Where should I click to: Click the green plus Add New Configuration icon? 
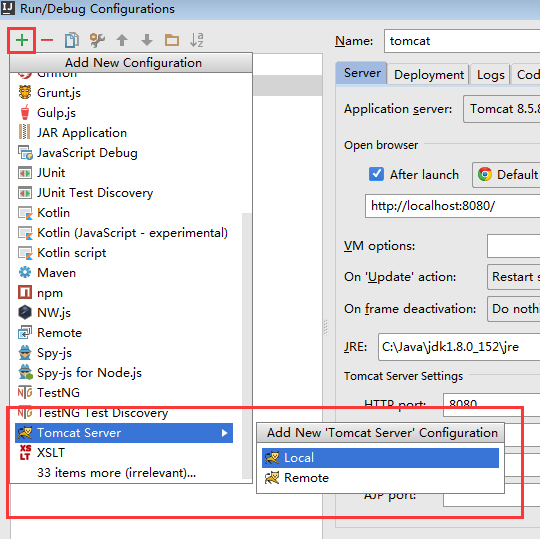[x=22, y=40]
